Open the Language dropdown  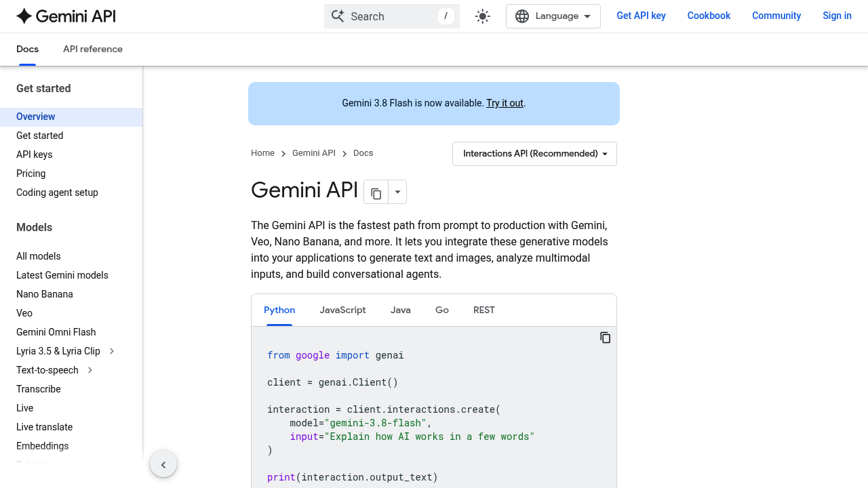point(553,16)
